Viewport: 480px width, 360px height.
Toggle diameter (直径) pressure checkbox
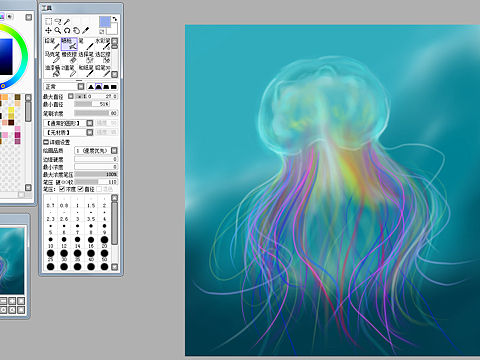(x=81, y=189)
